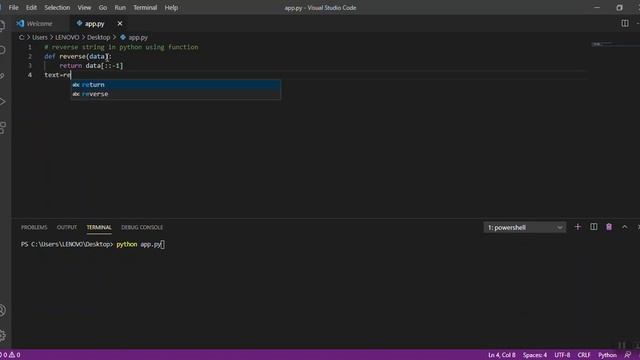Click 'UTF-8' encoding in status bar
The image size is (640, 360).
(x=562, y=355)
